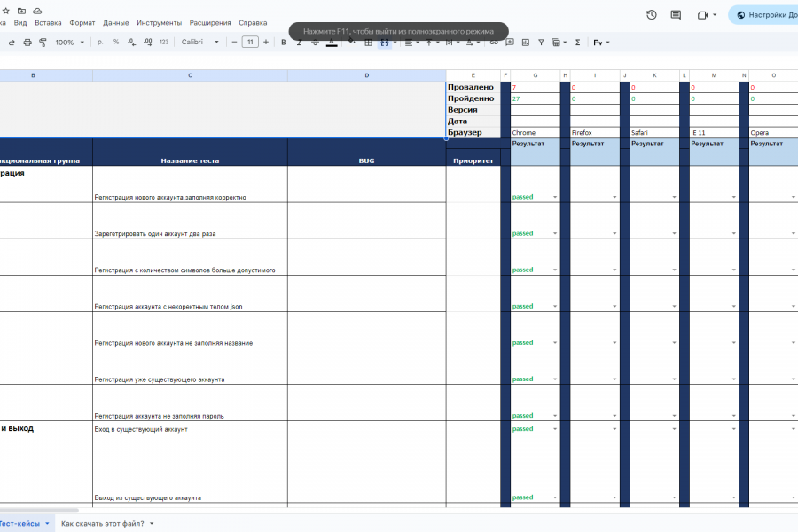Viewport: 798px width, 532px height.
Task: Open the Данные menu
Action: tap(116, 23)
